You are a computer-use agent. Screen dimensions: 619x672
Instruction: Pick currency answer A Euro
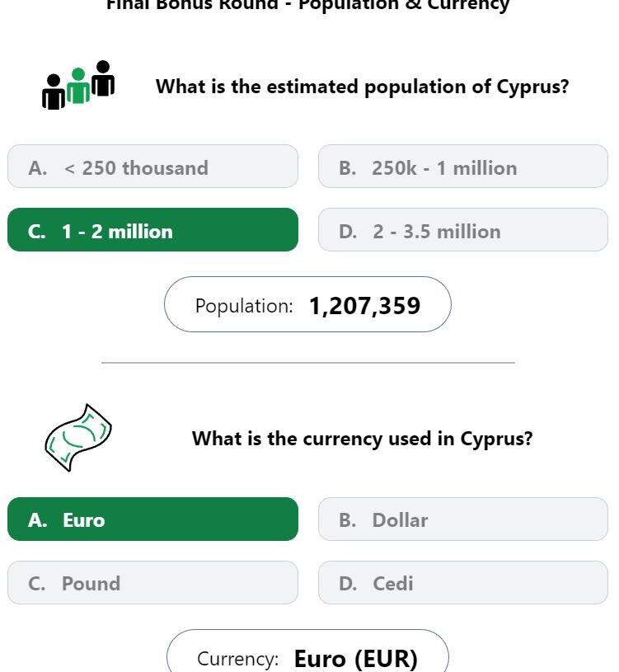pyautogui.click(x=153, y=519)
